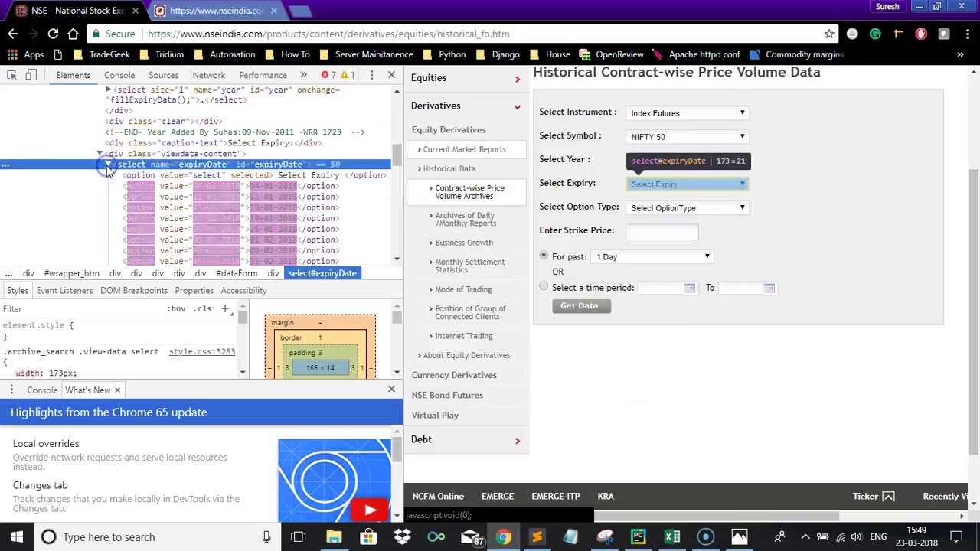Toggle the :hov element state panel

[177, 308]
